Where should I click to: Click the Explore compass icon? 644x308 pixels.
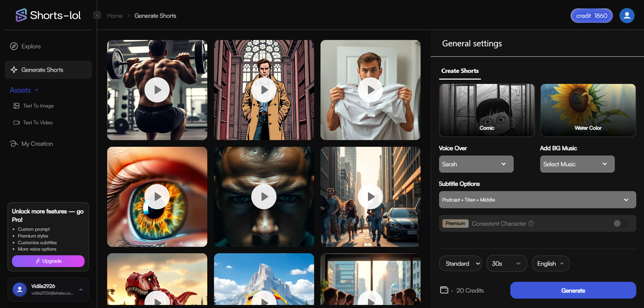tap(14, 46)
